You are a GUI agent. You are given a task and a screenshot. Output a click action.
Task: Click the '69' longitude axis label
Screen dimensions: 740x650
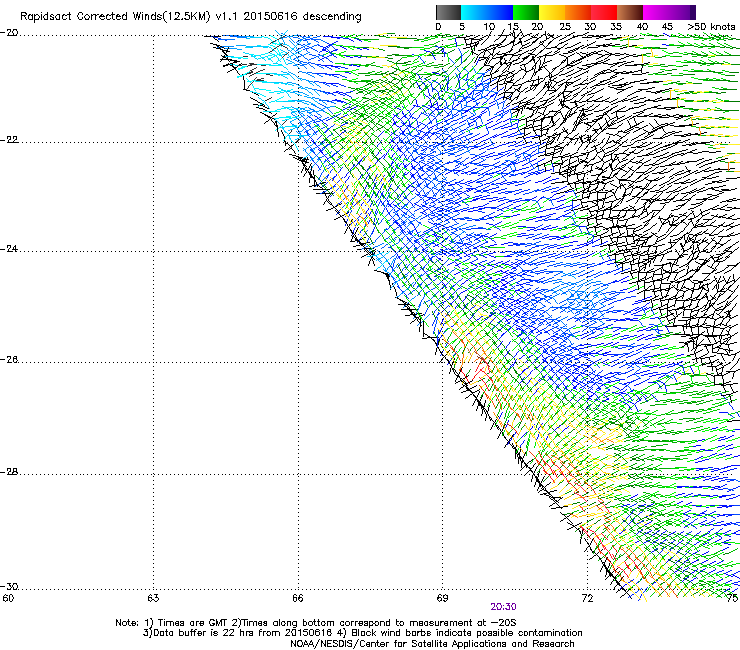click(x=442, y=599)
